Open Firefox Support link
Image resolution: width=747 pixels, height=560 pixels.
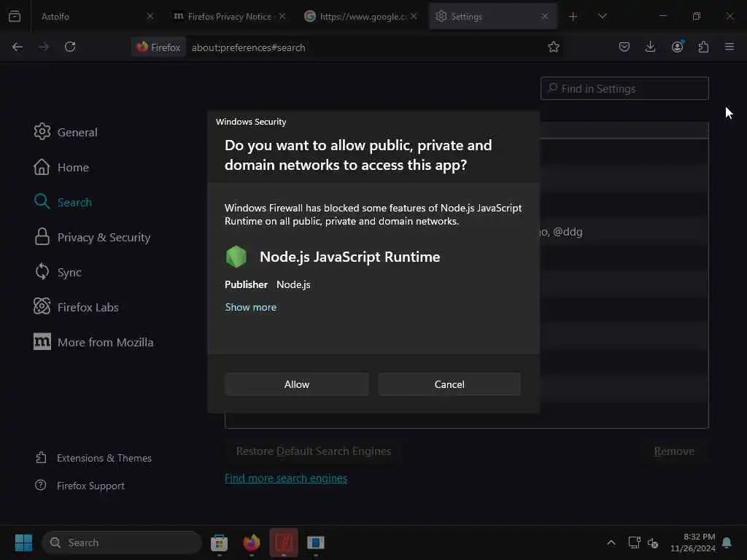80,486
